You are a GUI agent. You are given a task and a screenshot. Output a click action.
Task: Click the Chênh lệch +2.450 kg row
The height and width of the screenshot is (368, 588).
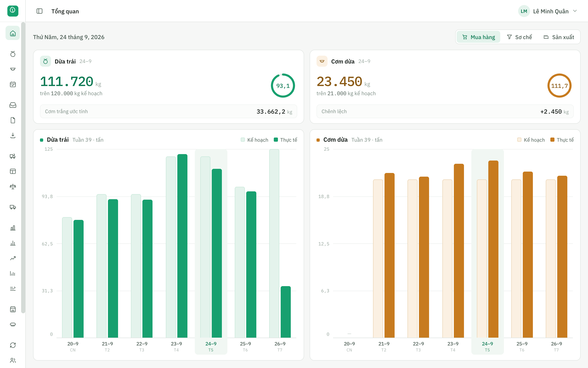tap(445, 112)
